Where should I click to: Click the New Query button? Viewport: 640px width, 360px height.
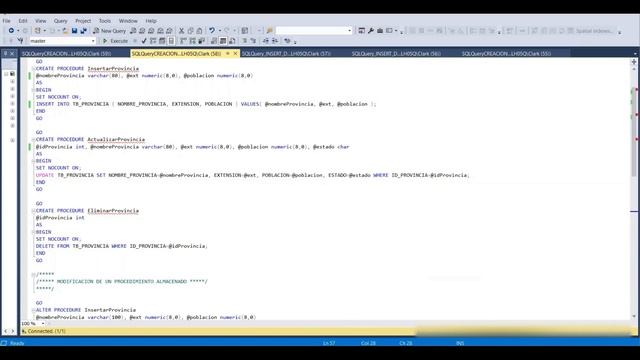(x=109, y=31)
